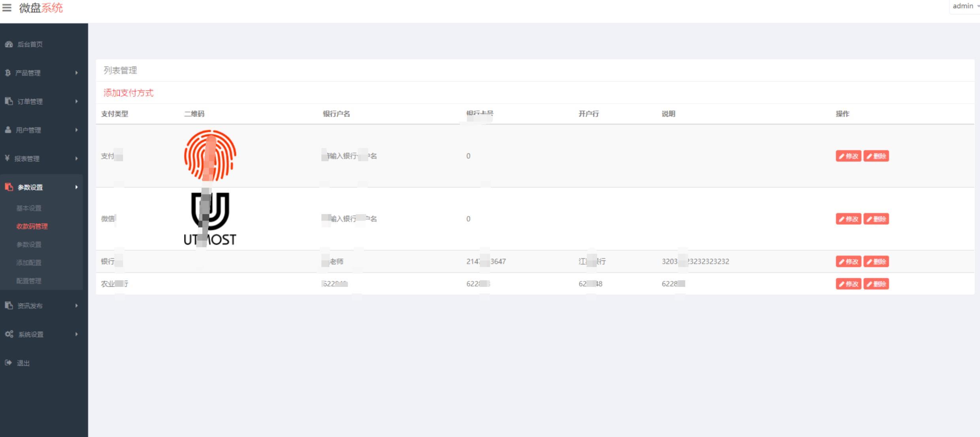Viewport: 980px width, 437px height.
Task: Expand the 用户管理 arrow
Action: point(77,130)
